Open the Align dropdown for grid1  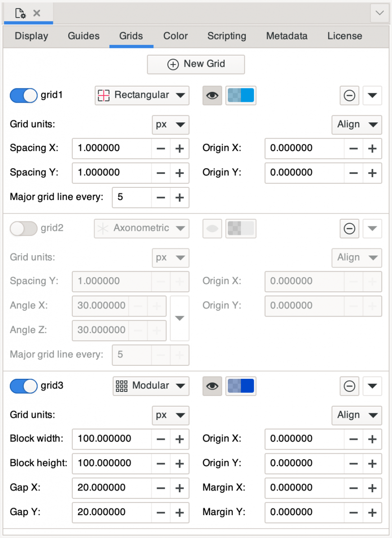[357, 125]
